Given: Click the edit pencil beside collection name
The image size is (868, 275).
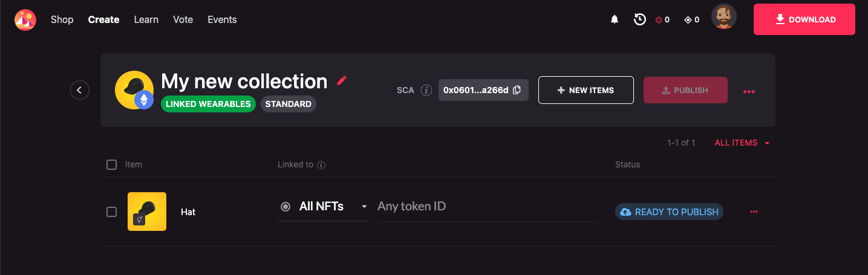Looking at the screenshot, I should point(342,80).
